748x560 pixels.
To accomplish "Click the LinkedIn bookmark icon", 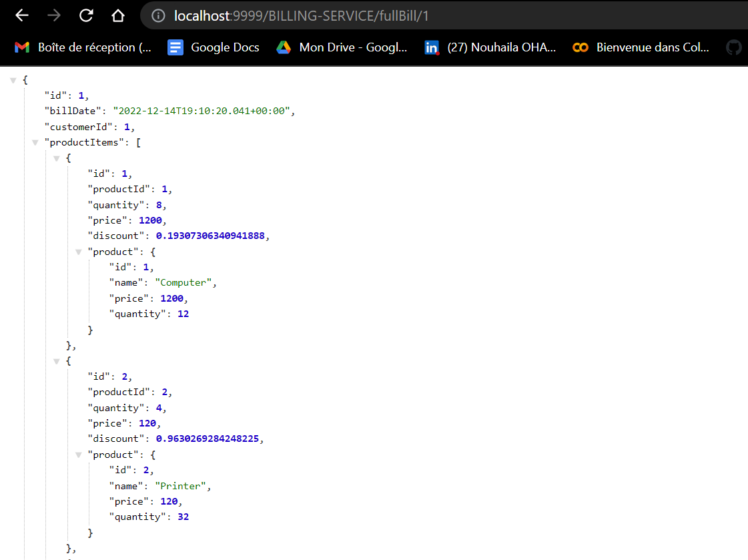I will 431,47.
